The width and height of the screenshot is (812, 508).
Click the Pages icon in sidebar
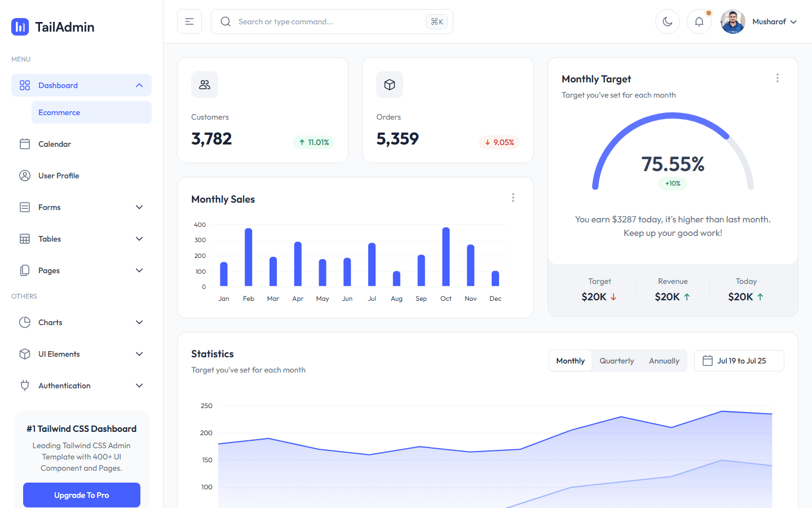tap(25, 270)
